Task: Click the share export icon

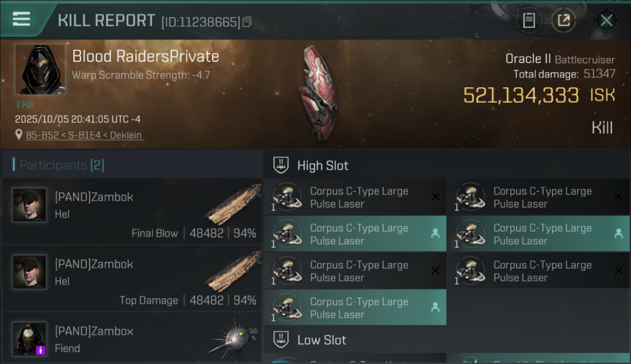Action: pos(564,20)
